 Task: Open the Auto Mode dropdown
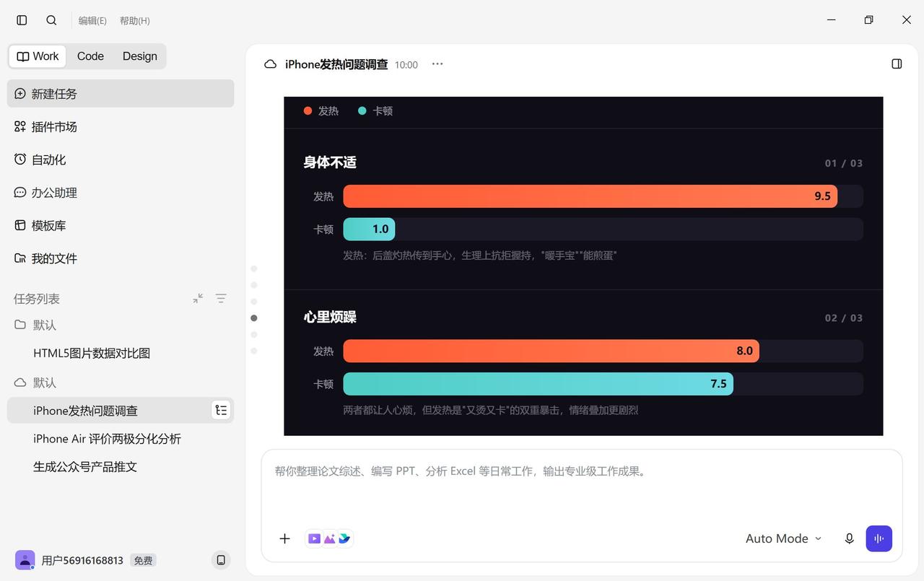click(783, 538)
